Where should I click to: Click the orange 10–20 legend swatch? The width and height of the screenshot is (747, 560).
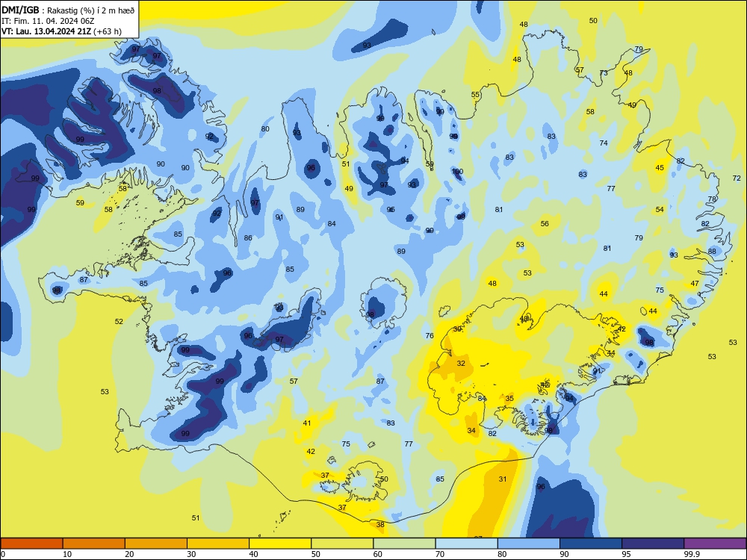click(94, 544)
